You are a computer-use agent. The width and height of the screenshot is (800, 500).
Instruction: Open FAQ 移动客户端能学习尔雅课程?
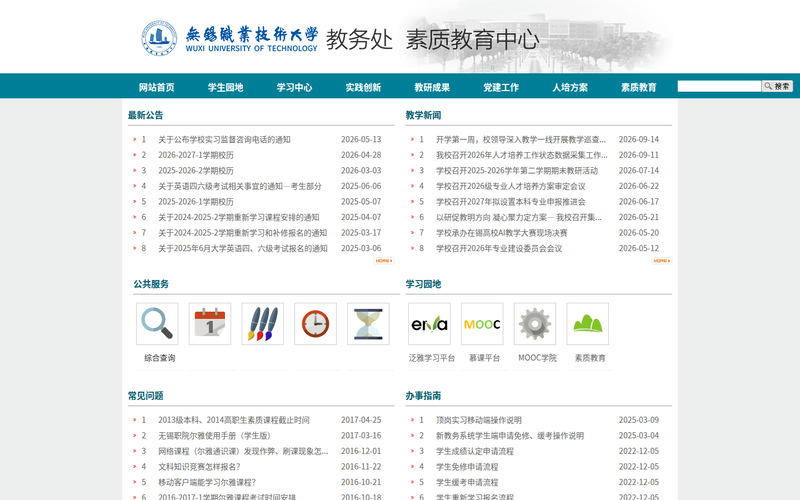(207, 482)
